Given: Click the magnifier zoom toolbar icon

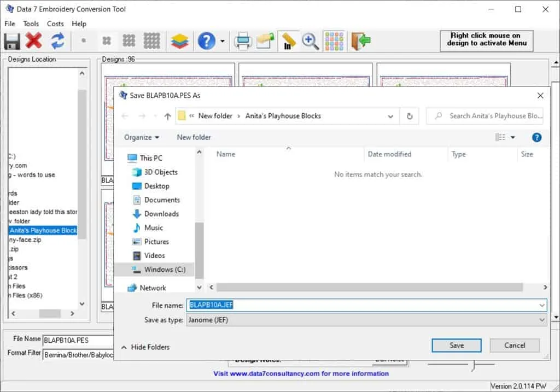Looking at the screenshot, I should tap(310, 41).
